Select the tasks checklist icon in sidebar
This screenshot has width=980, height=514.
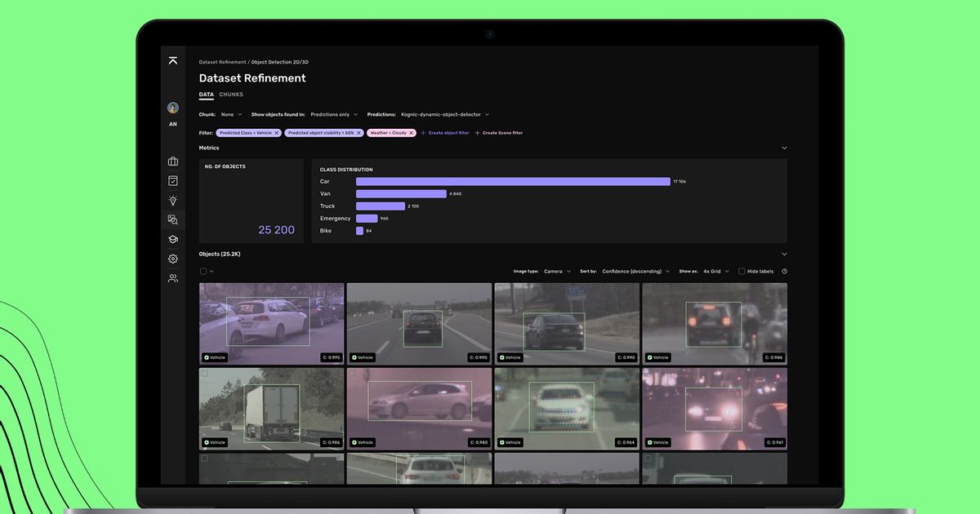pos(172,181)
